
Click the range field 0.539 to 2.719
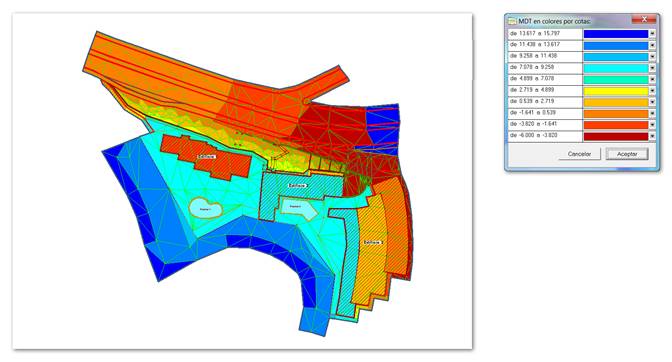pyautogui.click(x=545, y=102)
